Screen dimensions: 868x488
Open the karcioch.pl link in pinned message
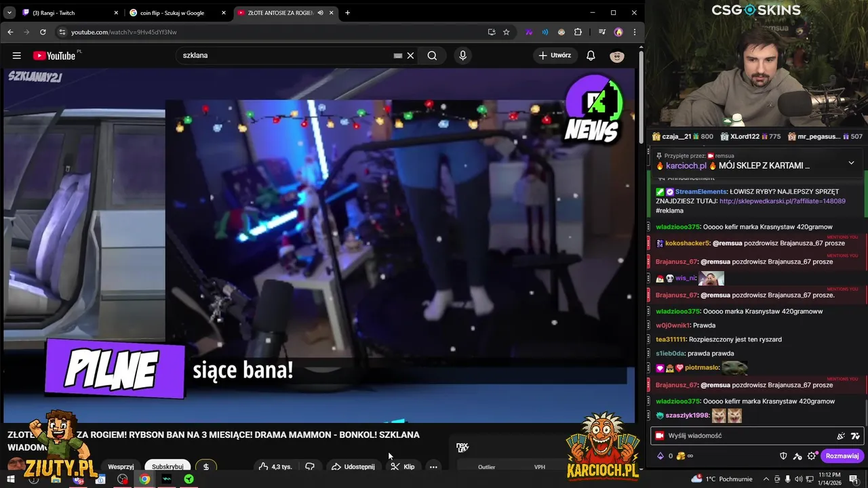tap(686, 165)
